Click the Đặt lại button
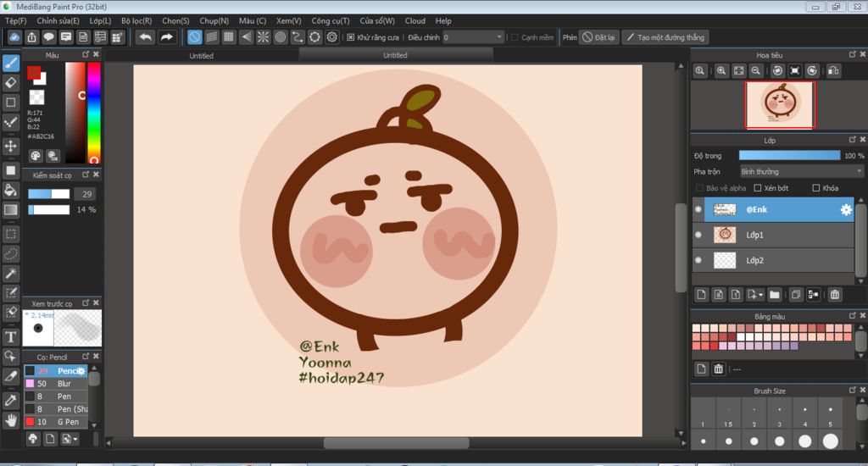The height and width of the screenshot is (466, 868). 599,37
